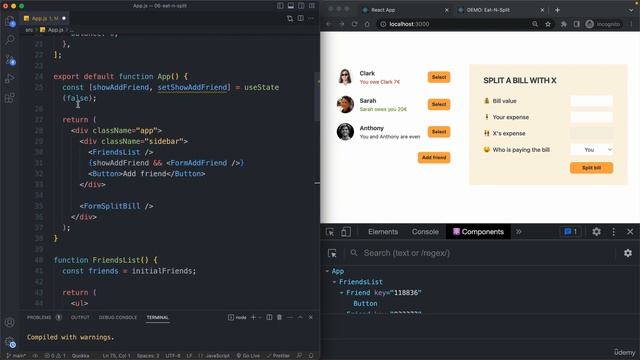Open the launch profile dropdown next to plus
Image resolution: width=640 pixels, height=360 pixels.
pyautogui.click(x=260, y=317)
